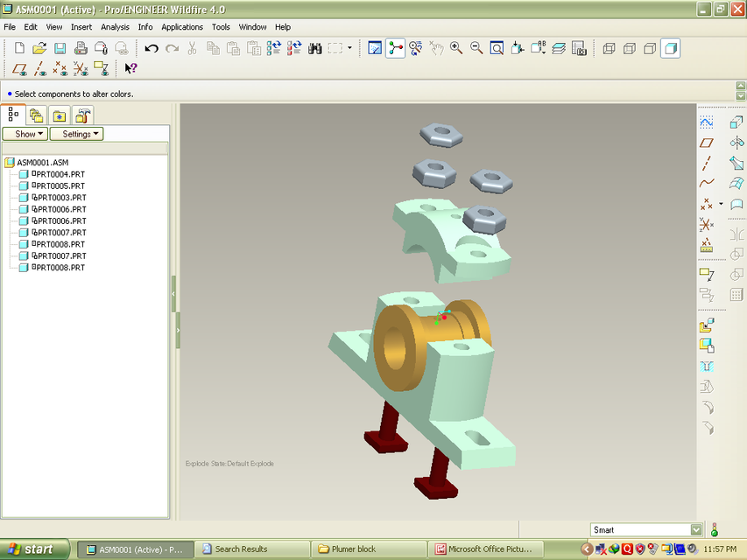The image size is (747, 560).
Task: Toggle the spin center icon
Action: (396, 48)
